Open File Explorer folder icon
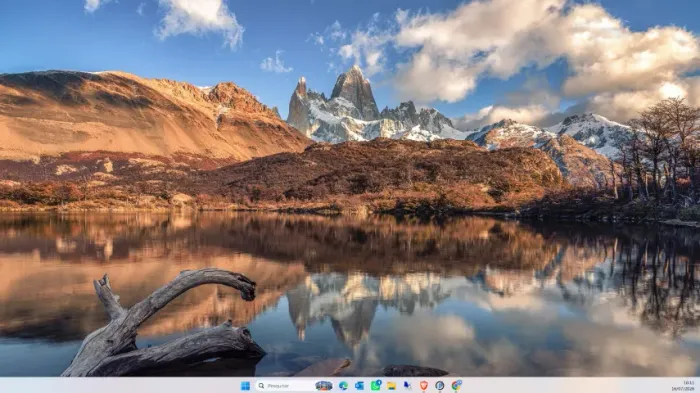 pyautogui.click(x=392, y=386)
